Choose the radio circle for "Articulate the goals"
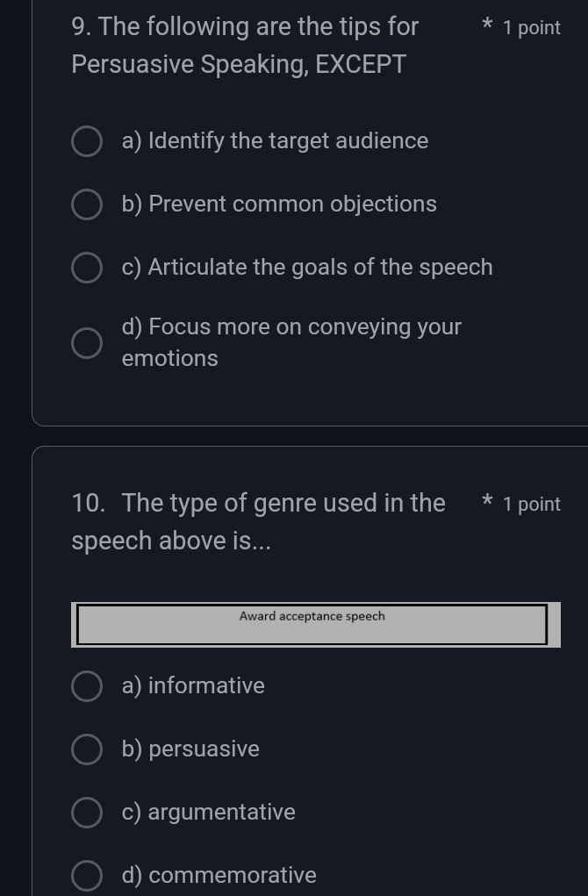This screenshot has width=588, height=896. point(86,268)
